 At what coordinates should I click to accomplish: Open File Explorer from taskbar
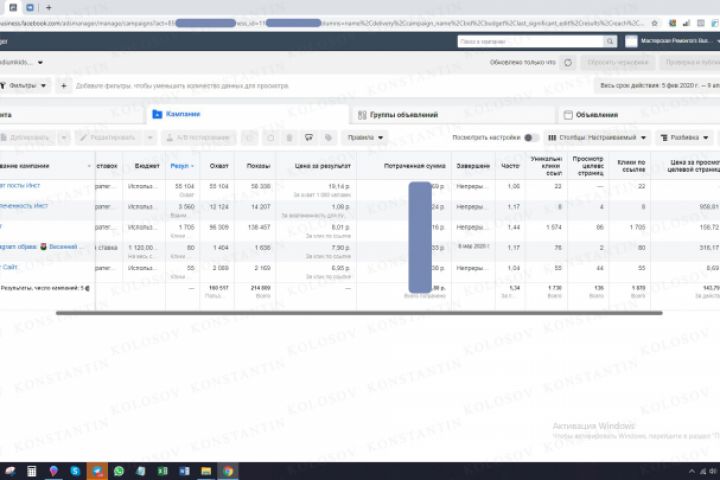coord(206,471)
